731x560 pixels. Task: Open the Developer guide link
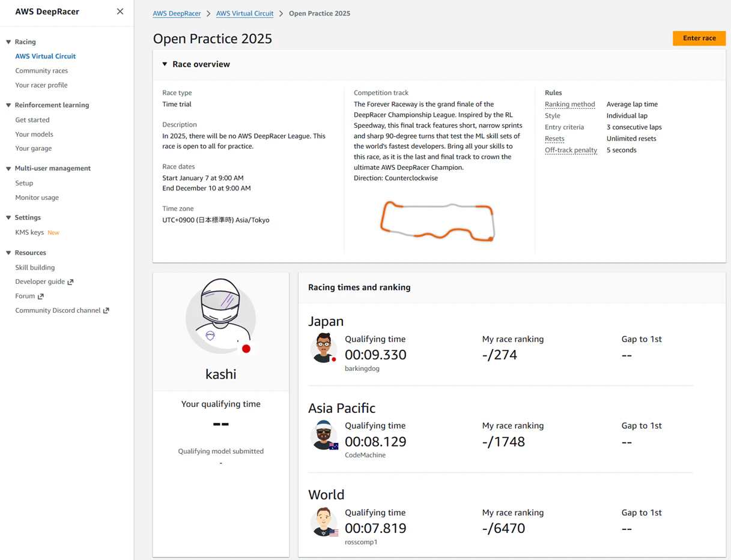[x=40, y=282]
